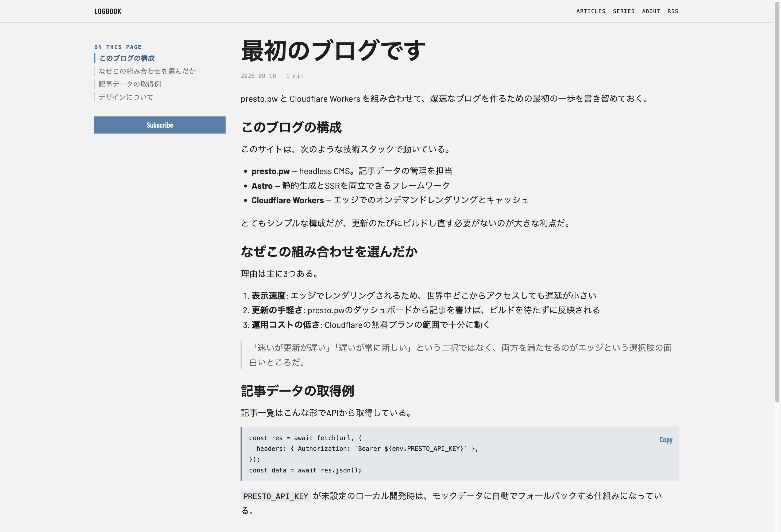Open the ABOUT nav item

pos(651,11)
